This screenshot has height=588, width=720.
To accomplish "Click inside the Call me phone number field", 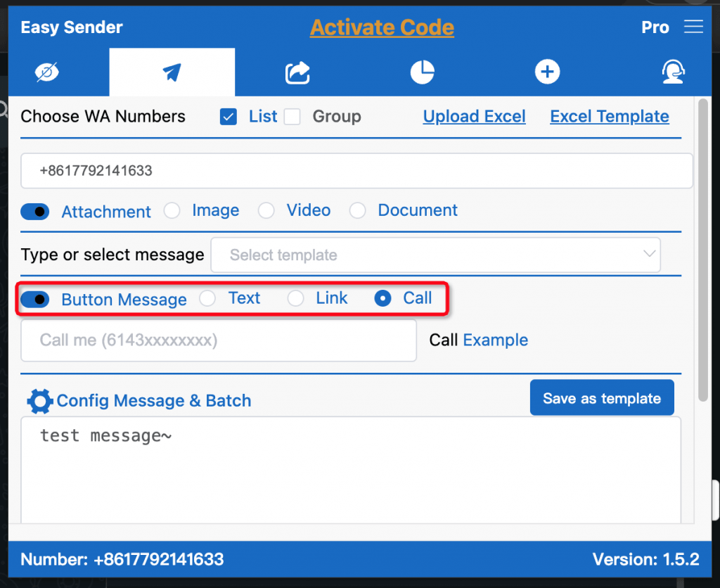I will (x=218, y=340).
